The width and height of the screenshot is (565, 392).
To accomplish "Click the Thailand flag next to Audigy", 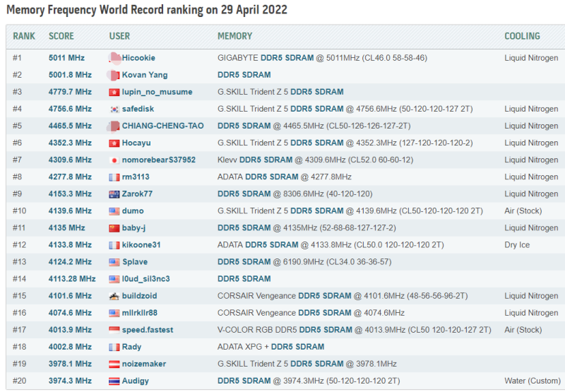I will click(114, 381).
